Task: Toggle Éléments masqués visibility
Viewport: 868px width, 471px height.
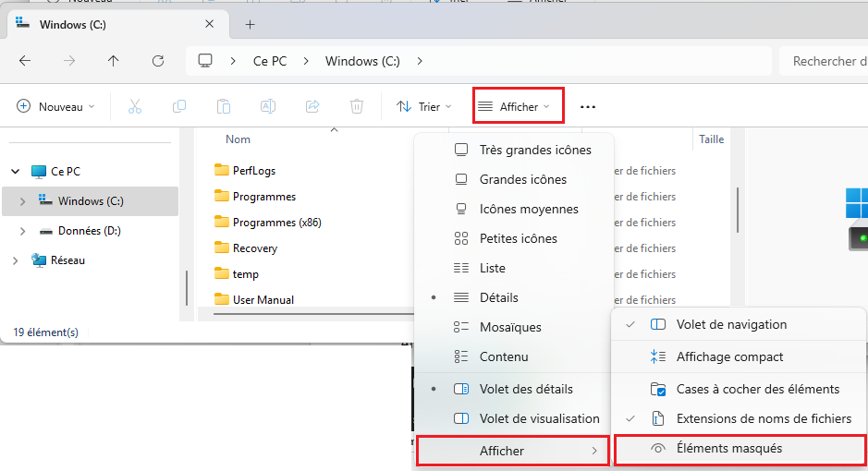Action: pos(740,449)
